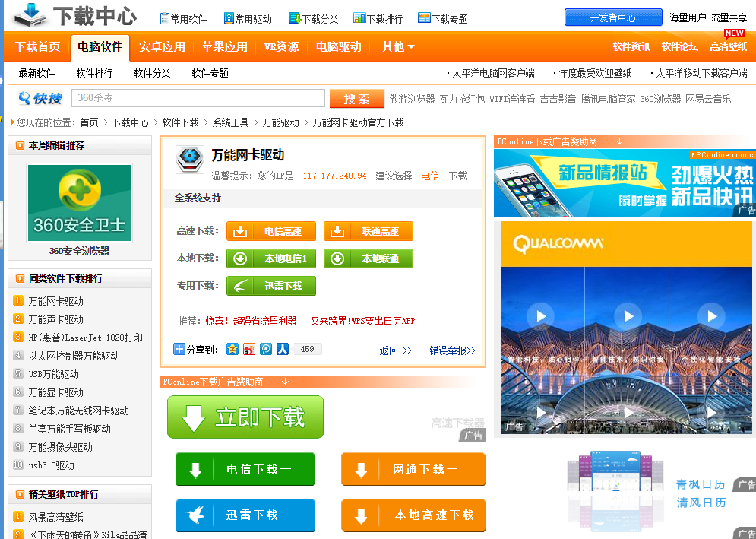756x539 pixels.
Task: Click the blue 迅雷下载 button
Action: coord(245,515)
